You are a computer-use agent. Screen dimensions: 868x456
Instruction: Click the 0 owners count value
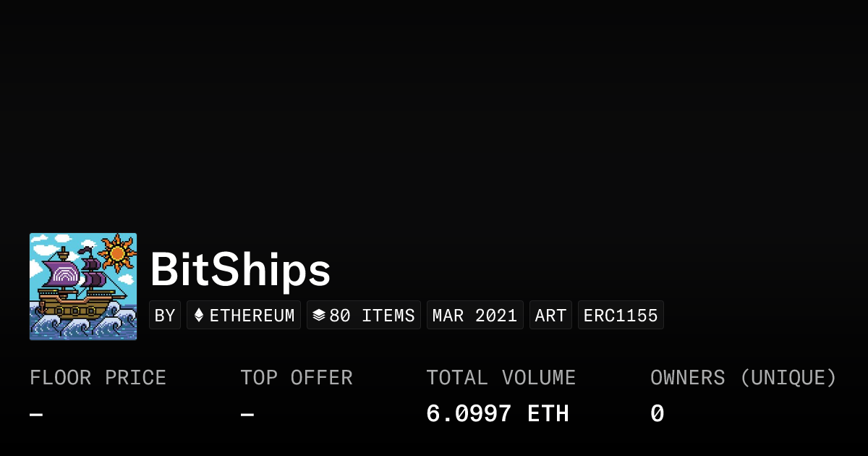(x=657, y=414)
